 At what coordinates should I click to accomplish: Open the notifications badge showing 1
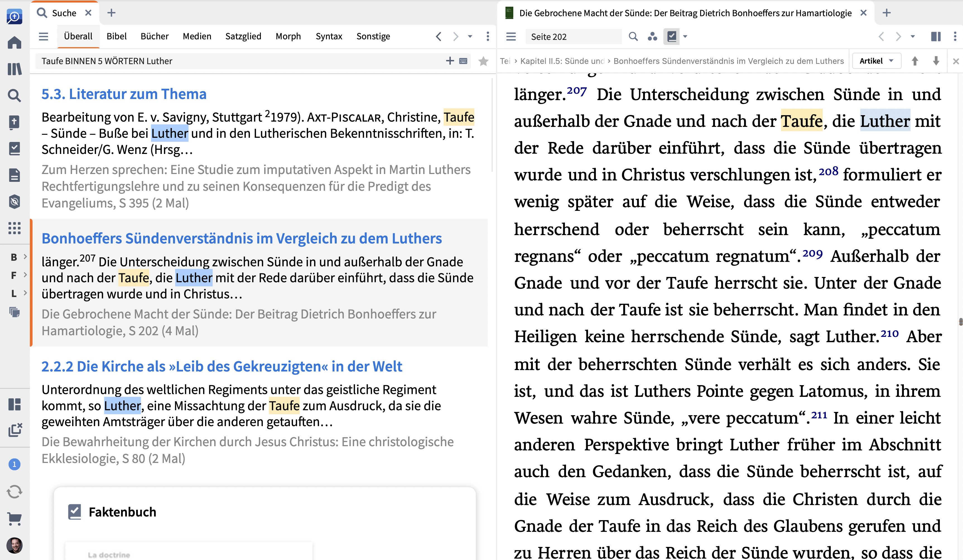click(x=15, y=464)
